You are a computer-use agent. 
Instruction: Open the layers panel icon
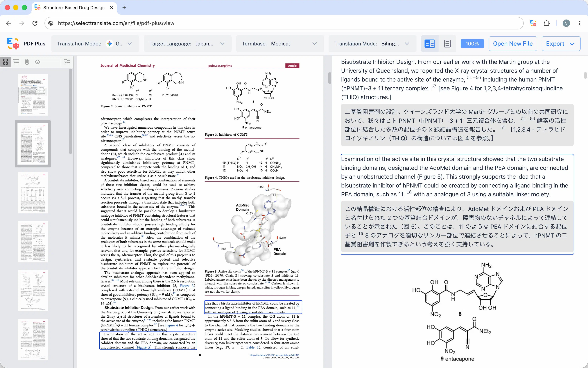point(37,62)
